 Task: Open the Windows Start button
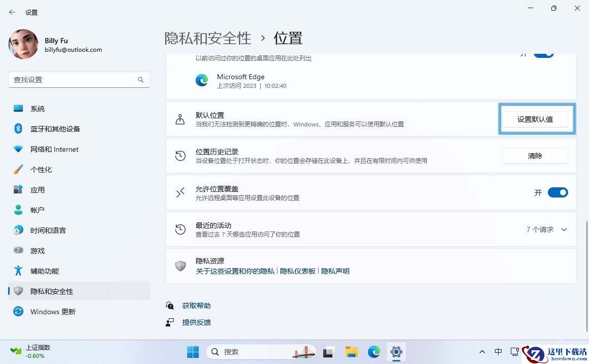click(x=193, y=352)
